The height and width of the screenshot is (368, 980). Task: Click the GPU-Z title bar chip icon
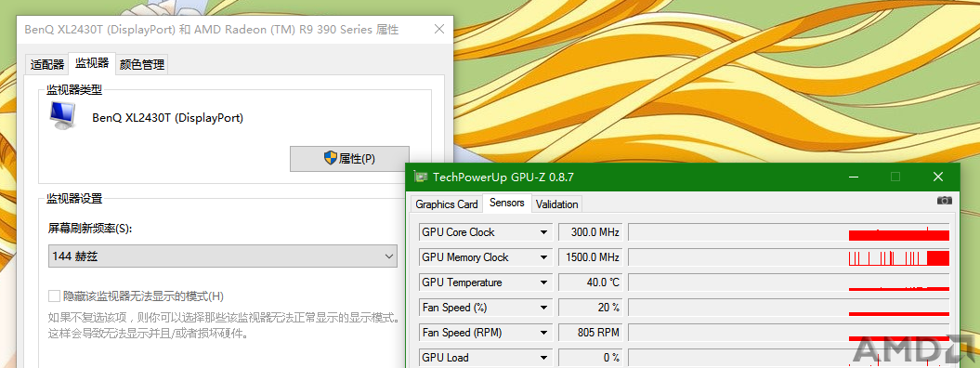pyautogui.click(x=421, y=177)
